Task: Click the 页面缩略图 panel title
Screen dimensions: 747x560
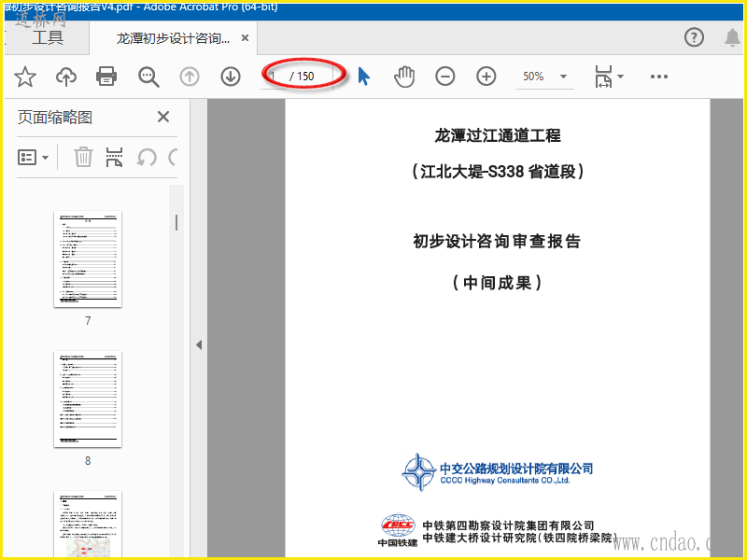Action: [55, 118]
